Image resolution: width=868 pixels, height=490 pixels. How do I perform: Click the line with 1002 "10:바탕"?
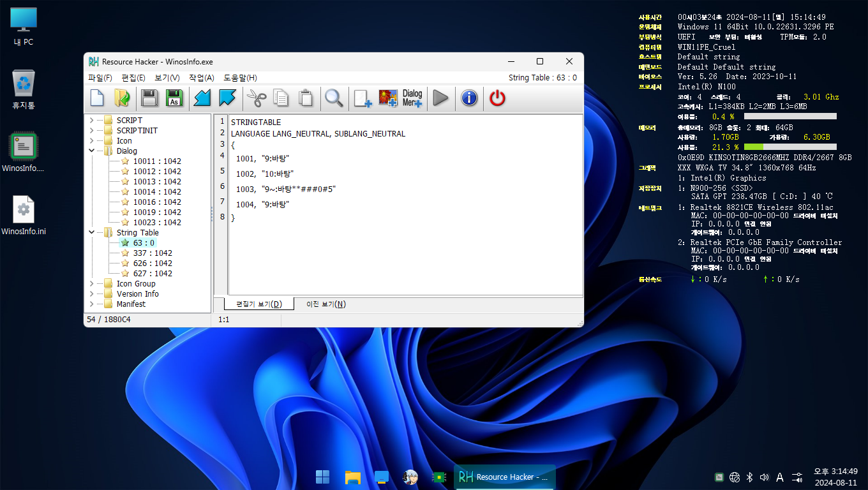(x=265, y=174)
